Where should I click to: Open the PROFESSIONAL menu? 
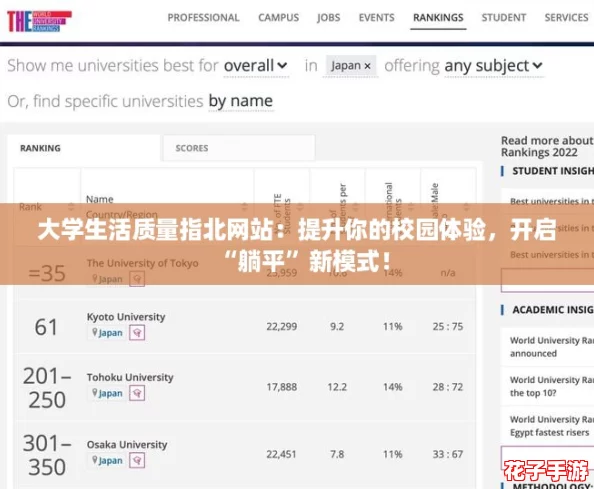(203, 17)
